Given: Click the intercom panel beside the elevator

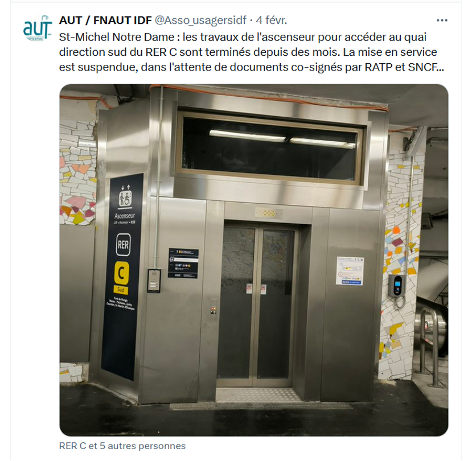Looking at the screenshot, I should (x=154, y=281).
